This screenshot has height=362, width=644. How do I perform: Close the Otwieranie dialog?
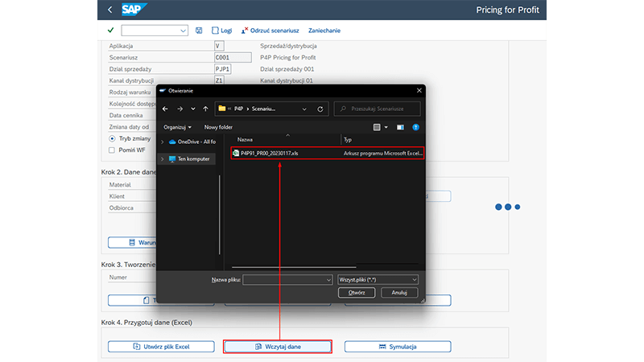(419, 91)
